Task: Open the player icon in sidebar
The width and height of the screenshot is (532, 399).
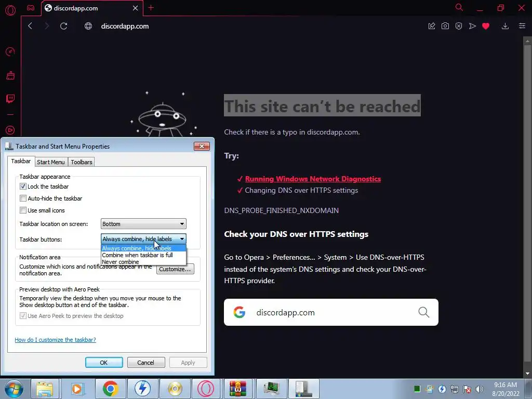Action: click(x=10, y=130)
